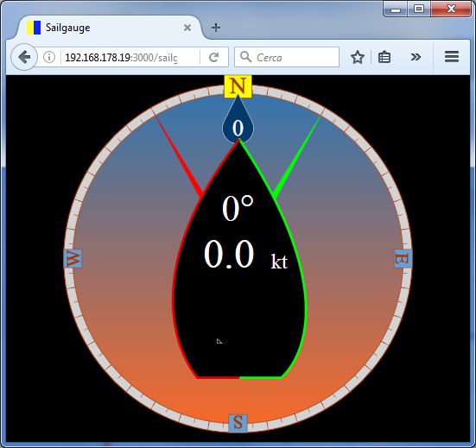Close the Sailgauge tab
Screen dimensions: 476x448
[x=187, y=28]
